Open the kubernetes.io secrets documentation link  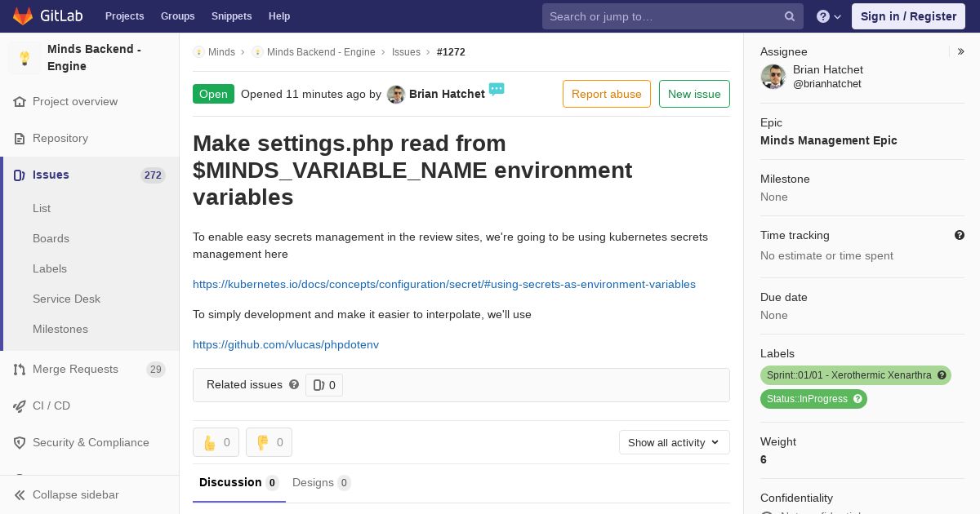pyautogui.click(x=444, y=284)
